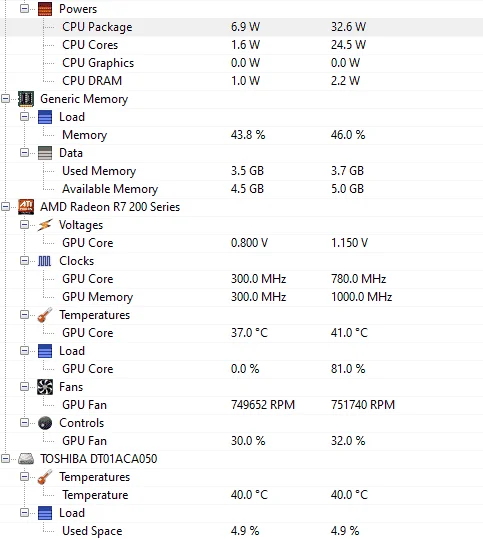Click the Powers category icon
483x539 pixels.
(45, 9)
